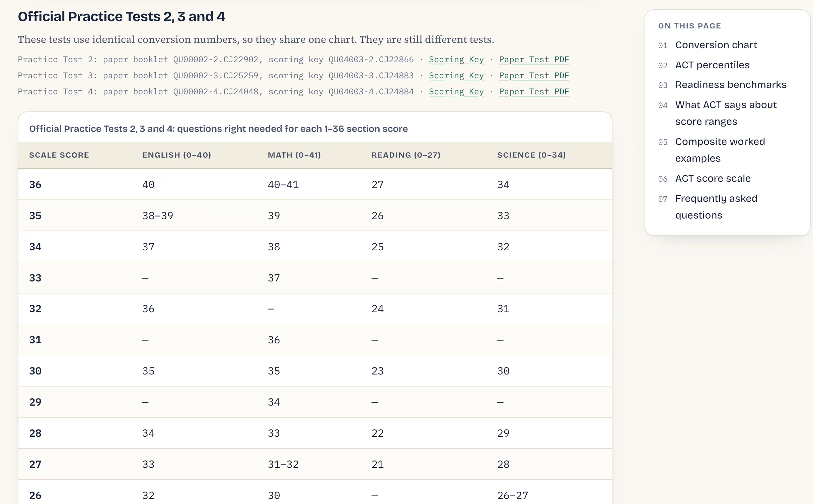
Task: Click the SCALE SCORE column header
Action: click(59, 155)
